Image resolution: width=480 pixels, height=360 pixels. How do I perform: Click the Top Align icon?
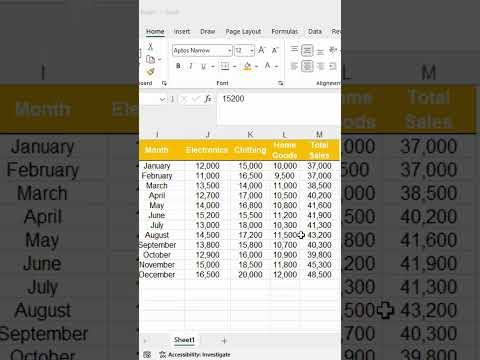pyautogui.click(x=294, y=50)
